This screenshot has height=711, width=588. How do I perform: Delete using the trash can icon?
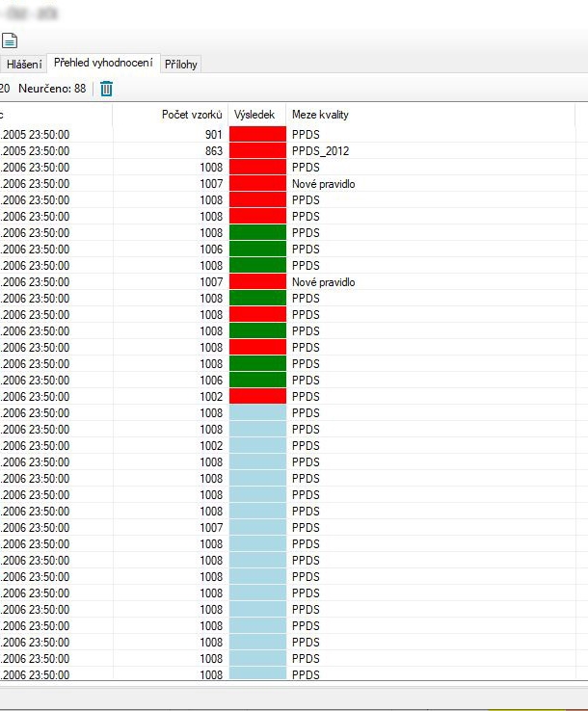coord(106,89)
